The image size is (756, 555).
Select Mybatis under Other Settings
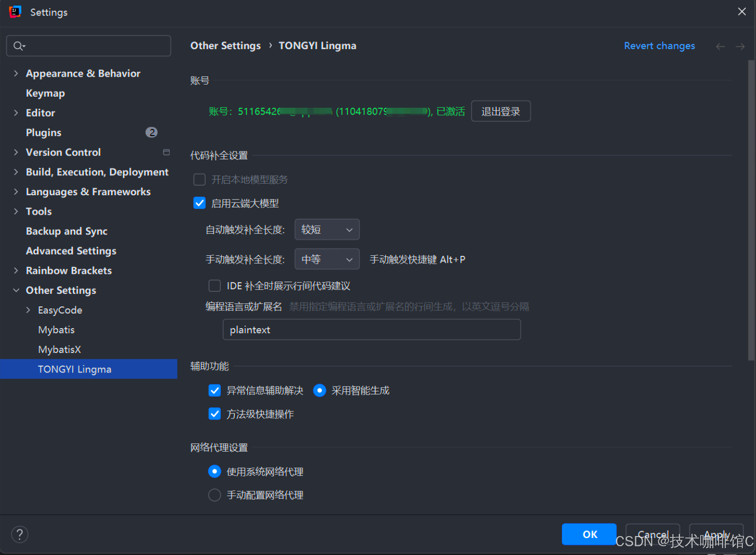pos(56,330)
